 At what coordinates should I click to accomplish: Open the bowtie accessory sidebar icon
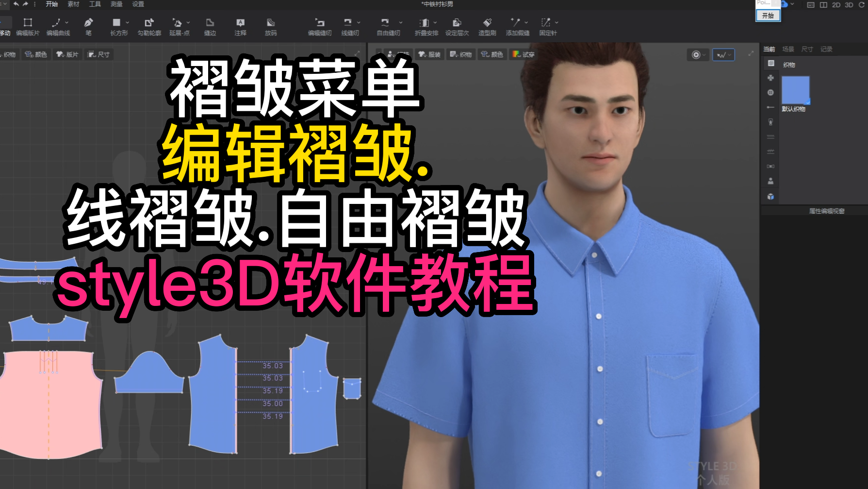[770, 167]
